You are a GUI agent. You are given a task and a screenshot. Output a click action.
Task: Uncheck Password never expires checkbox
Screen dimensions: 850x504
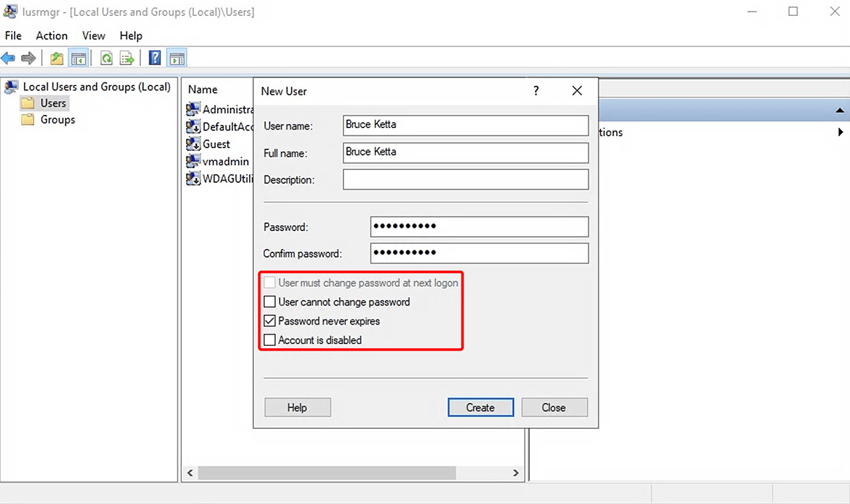click(x=270, y=321)
